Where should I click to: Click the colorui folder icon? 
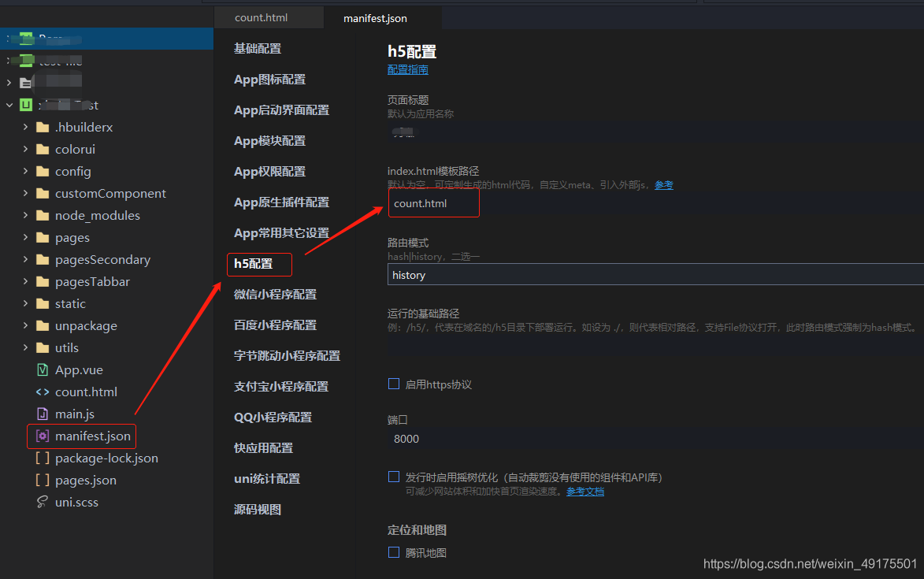[x=43, y=149]
